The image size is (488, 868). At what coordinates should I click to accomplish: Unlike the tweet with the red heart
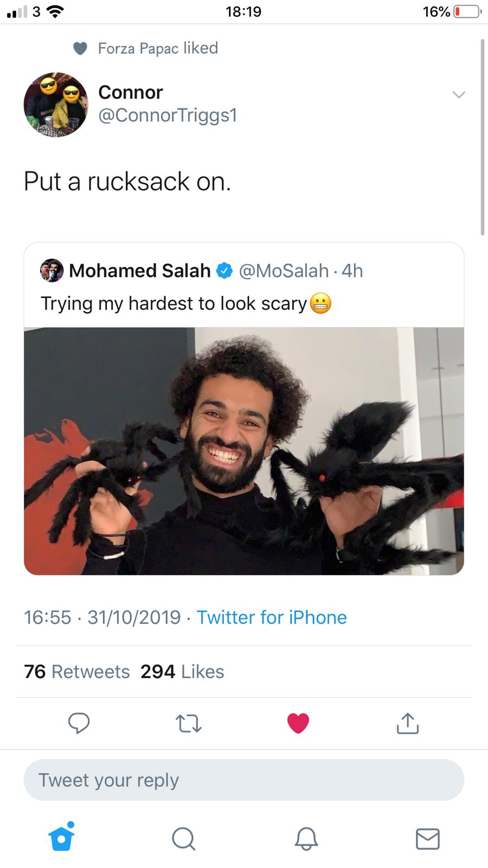pyautogui.click(x=298, y=723)
